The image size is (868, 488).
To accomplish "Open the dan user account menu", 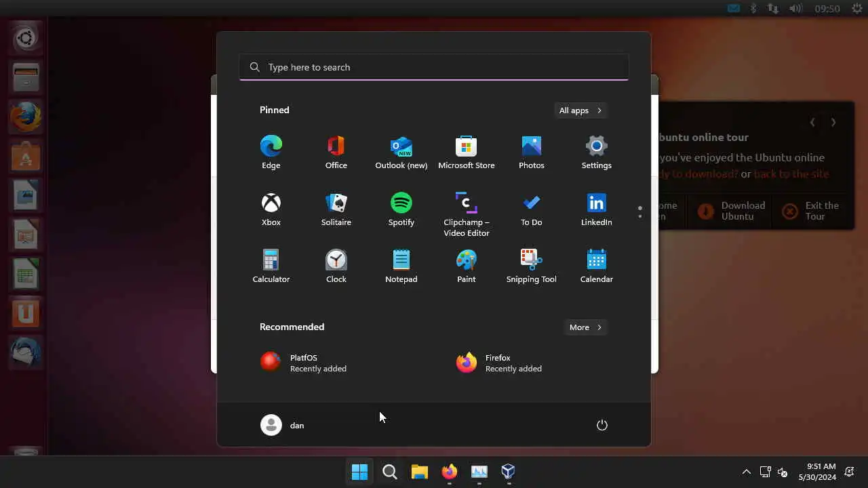I will pos(283,425).
